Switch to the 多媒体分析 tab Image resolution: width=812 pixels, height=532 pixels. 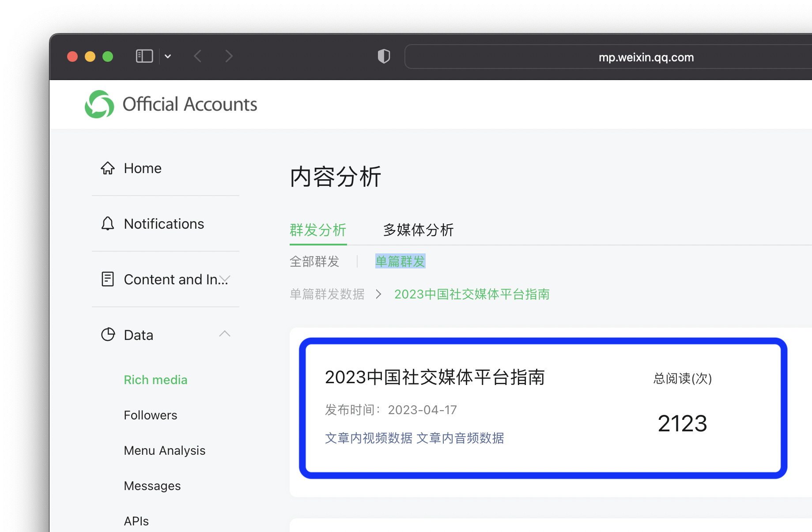(418, 230)
